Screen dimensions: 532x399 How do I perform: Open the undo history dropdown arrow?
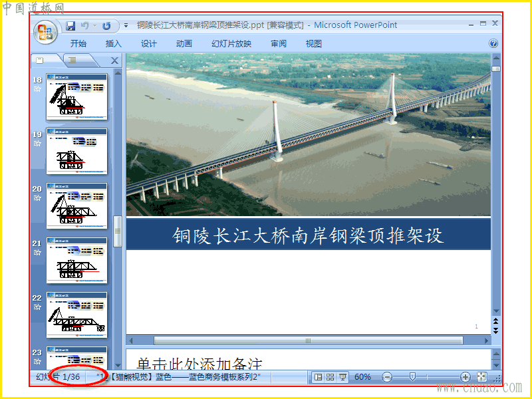tap(95, 26)
